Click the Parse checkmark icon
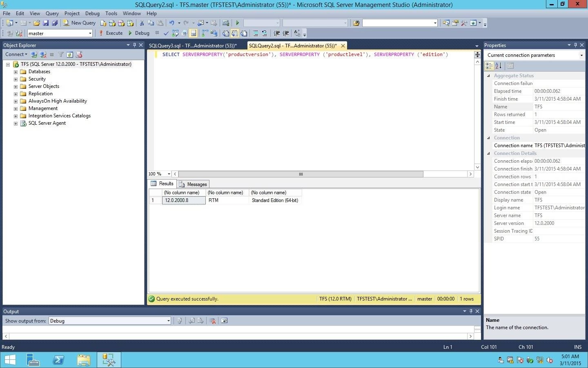Screen dimensions: 588x368 [x=166, y=33]
